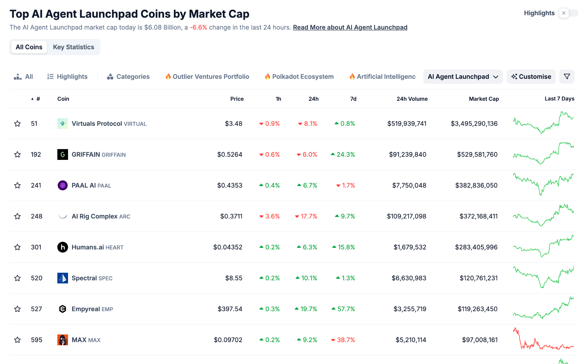The height and width of the screenshot is (364, 588).
Task: Sort by 1h change column
Action: (x=278, y=99)
